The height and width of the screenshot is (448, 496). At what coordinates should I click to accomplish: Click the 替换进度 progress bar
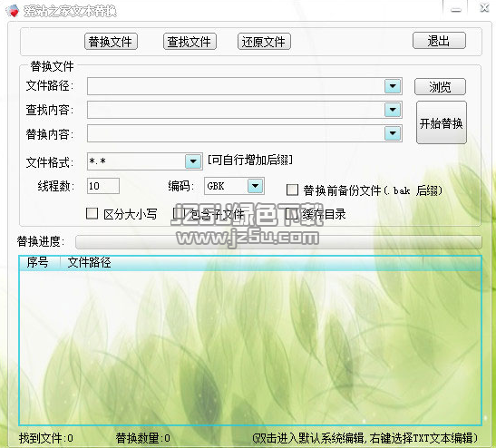point(278,242)
